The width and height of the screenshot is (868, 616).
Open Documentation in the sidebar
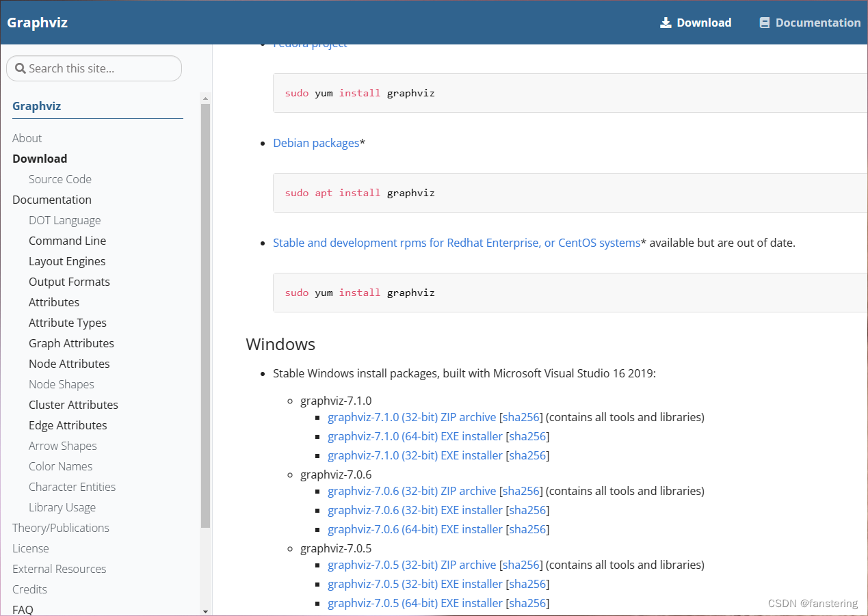(52, 200)
